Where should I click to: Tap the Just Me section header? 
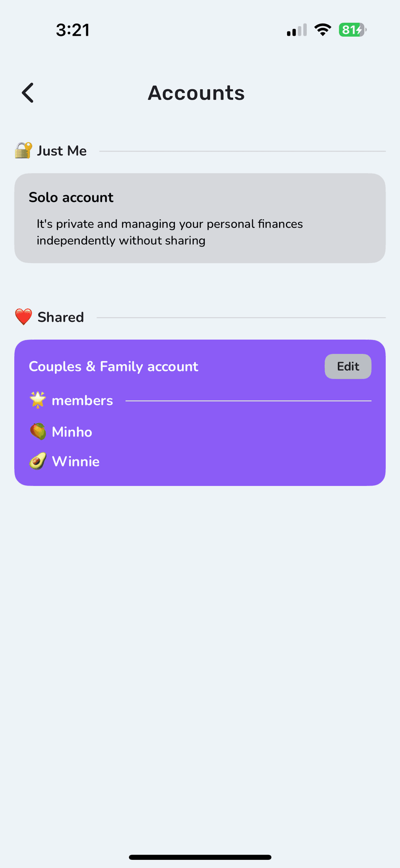50,150
